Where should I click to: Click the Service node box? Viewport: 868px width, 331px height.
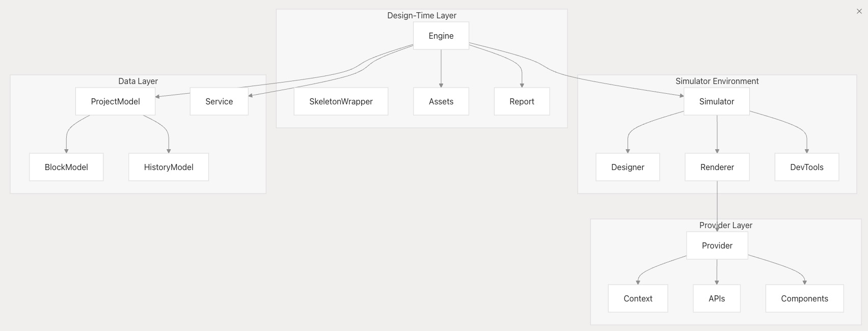click(219, 101)
